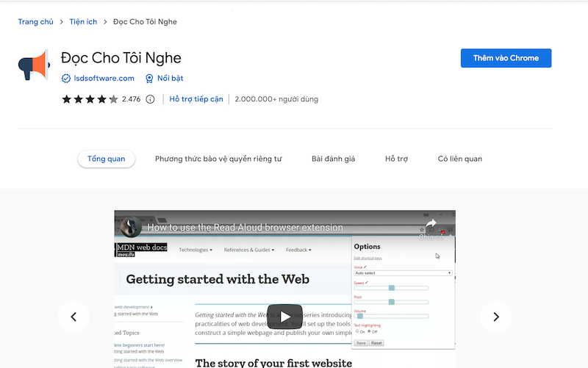The height and width of the screenshot is (368, 588).
Task: Open the Voice Auto select dropdown
Action: point(402,273)
